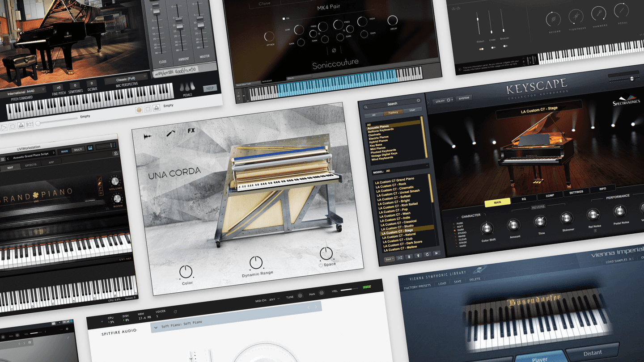This screenshot has height=362, width=644.
Task: Click the waveform icon in Una Corda
Action: pyautogui.click(x=148, y=137)
